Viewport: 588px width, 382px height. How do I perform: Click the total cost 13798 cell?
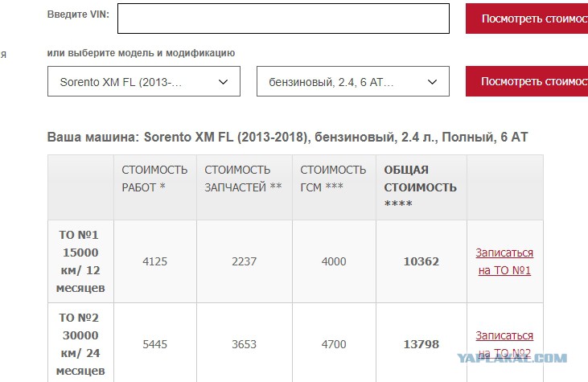421,344
